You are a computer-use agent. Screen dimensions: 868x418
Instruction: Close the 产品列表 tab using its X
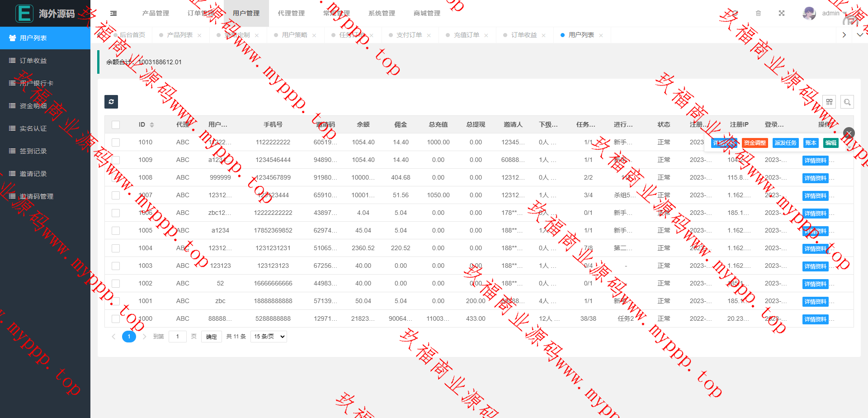199,35
